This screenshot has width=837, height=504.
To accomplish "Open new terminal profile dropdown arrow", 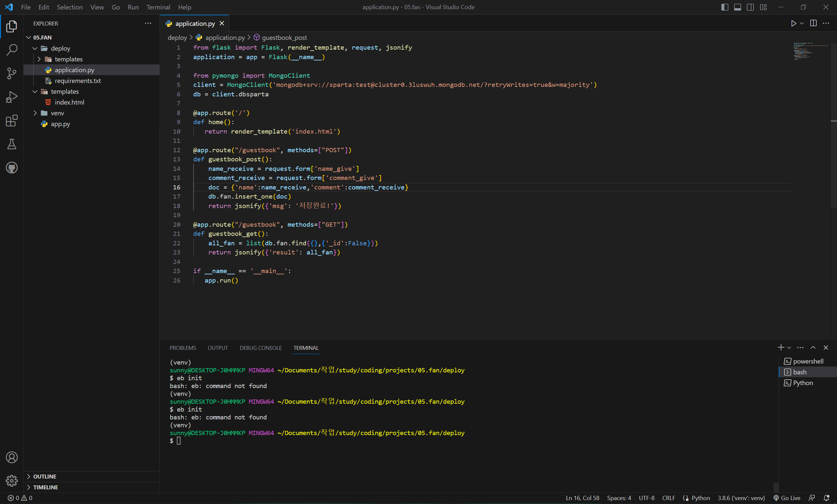I will pos(789,348).
